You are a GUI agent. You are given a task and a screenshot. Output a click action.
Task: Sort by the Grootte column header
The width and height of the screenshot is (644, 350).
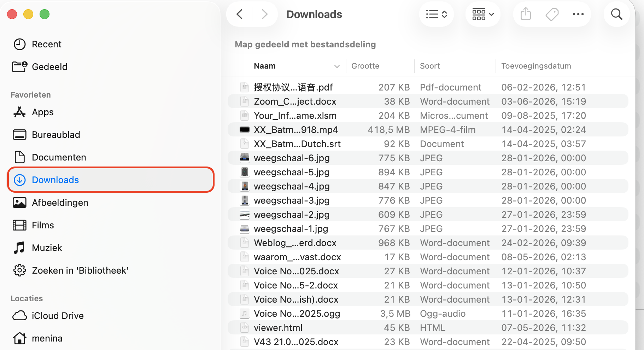[365, 66]
